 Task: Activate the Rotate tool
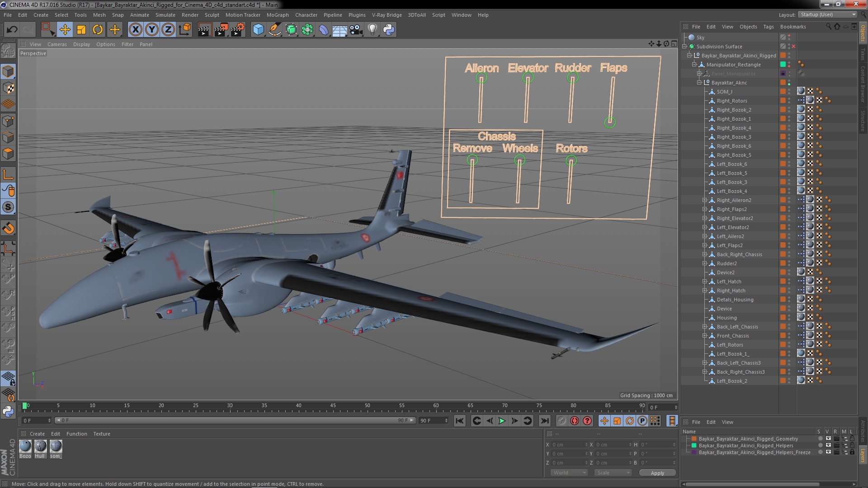tap(98, 30)
